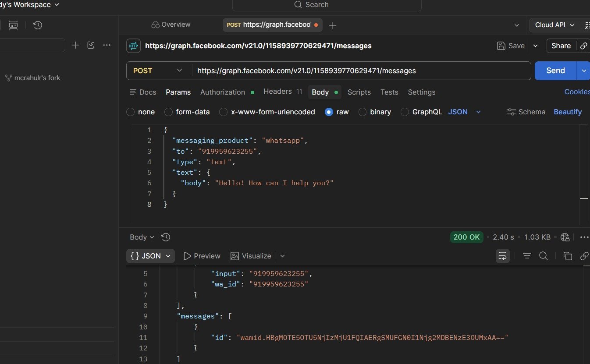
Task: Select the POST graph.facebook request tab
Action: click(x=273, y=25)
